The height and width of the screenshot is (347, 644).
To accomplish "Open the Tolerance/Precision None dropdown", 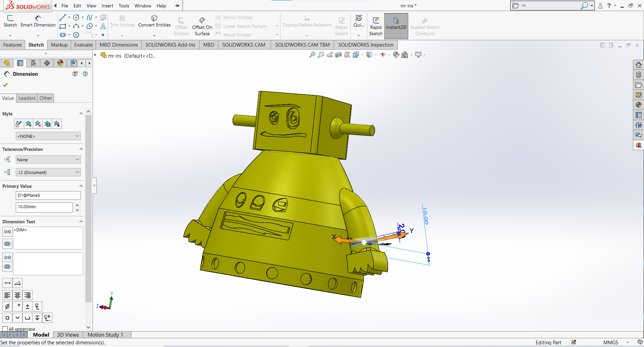I will (x=48, y=159).
